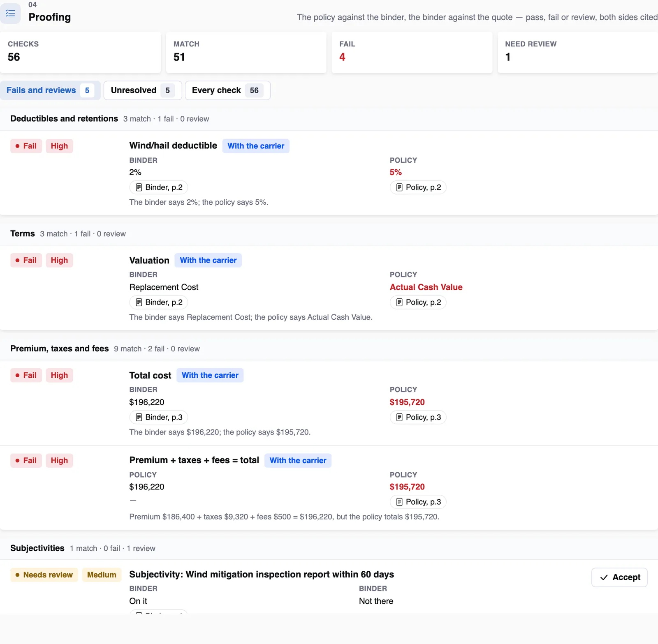Click the document icon in Total cost Policy, p.3 chip
The width and height of the screenshot is (658, 644).
coord(399,418)
